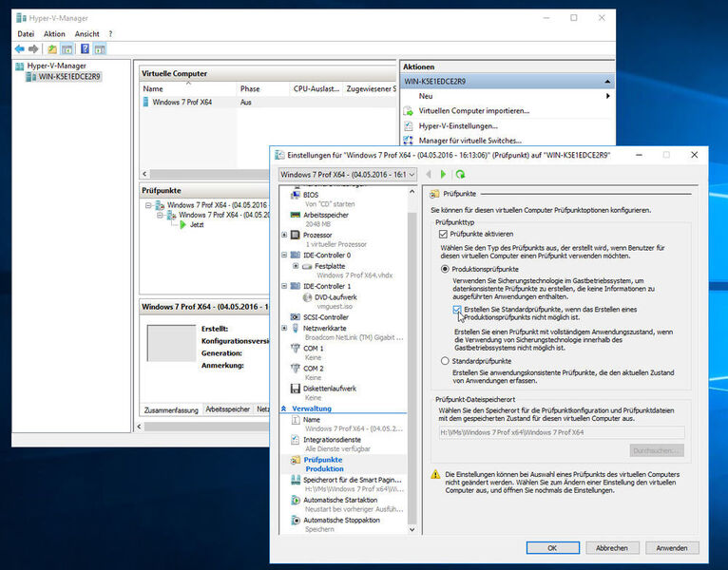The image size is (728, 570).
Task: Open the Neu submenu arrow in Aktionen
Action: click(607, 96)
